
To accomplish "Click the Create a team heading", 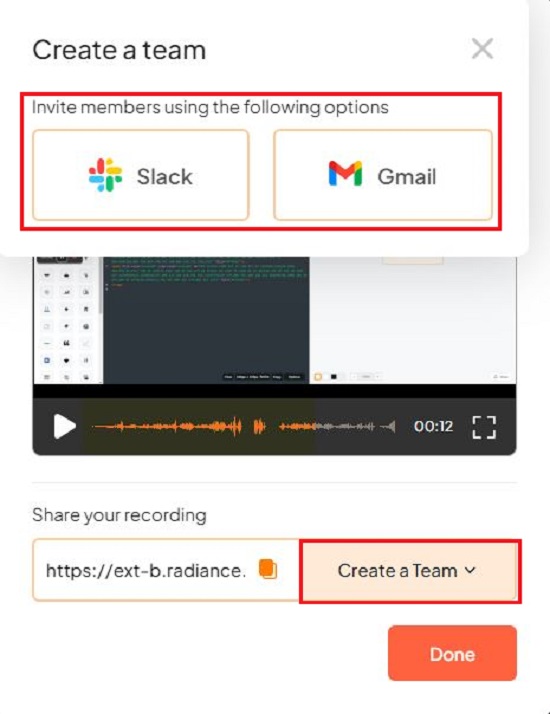I will pos(119,50).
